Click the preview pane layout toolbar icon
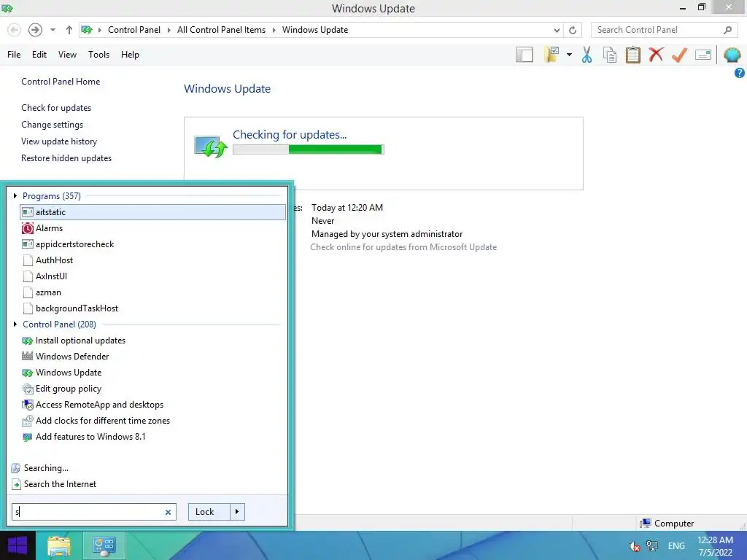Viewport: 747px width, 560px height. pos(524,55)
